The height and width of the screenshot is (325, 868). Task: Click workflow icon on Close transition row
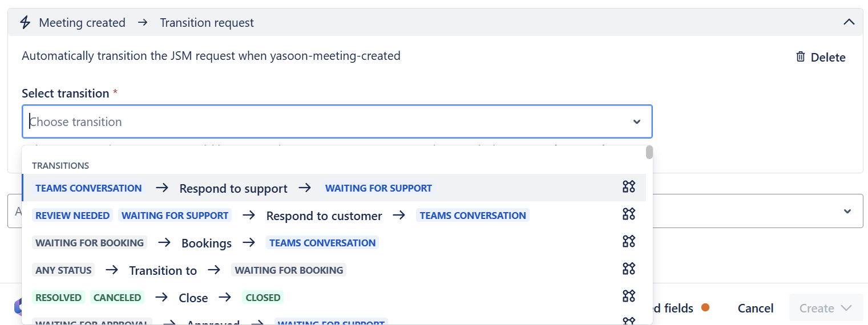point(628,296)
